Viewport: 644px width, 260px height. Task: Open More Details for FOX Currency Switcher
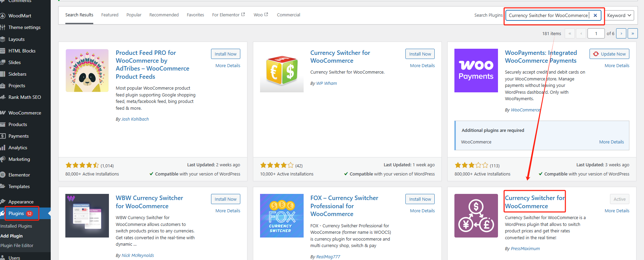422,211
